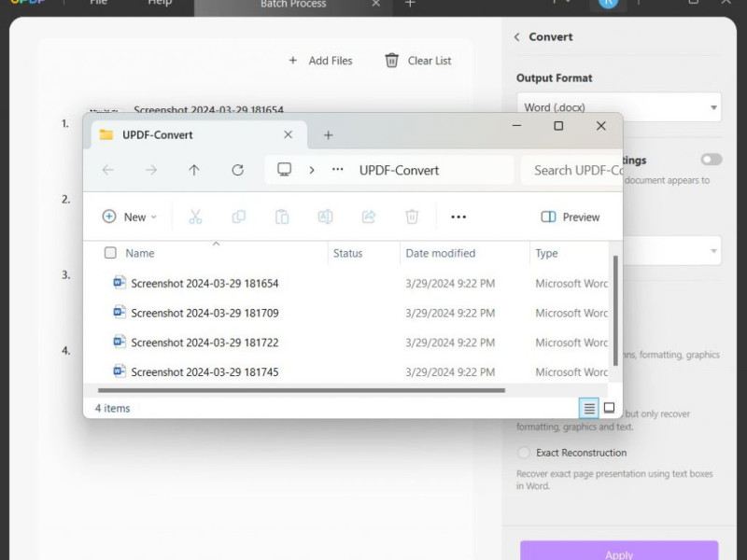Click the Rename icon in File Explorer toolbar
The image size is (747, 560).
pos(325,217)
